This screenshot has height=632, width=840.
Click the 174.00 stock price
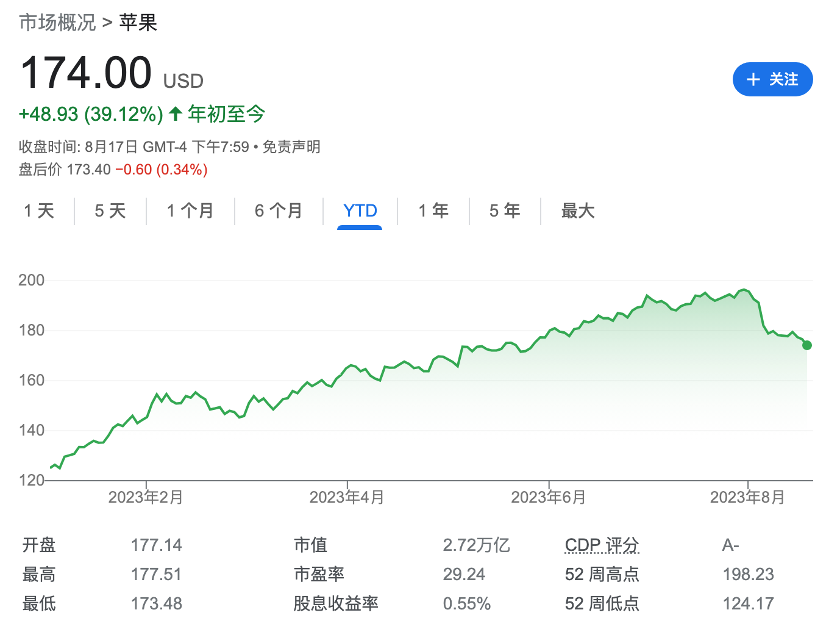[86, 73]
